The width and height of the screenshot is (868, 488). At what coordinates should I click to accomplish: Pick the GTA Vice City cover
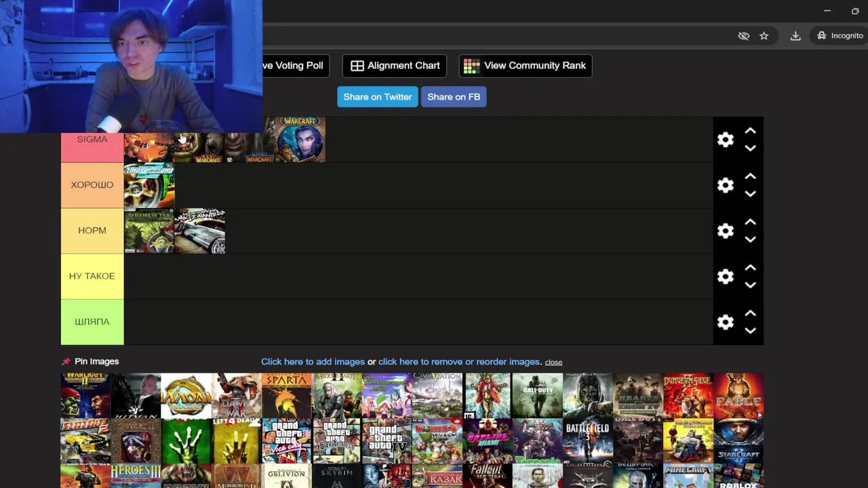click(x=286, y=441)
